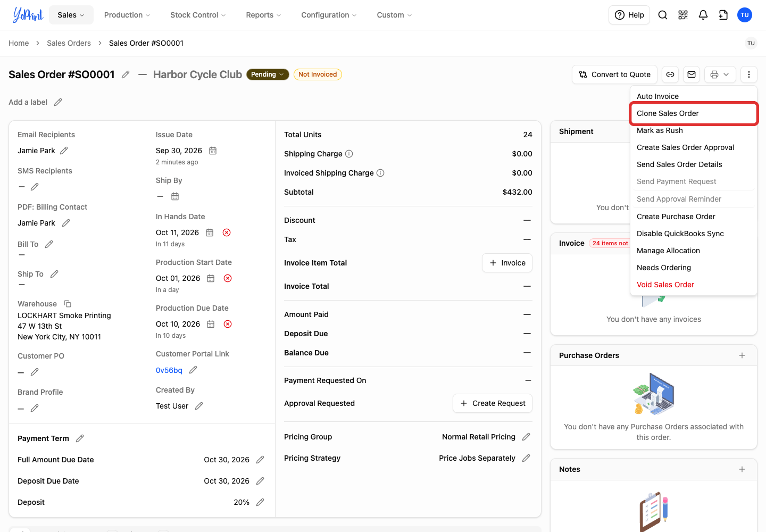
Task: Open the TU user avatar menu
Action: click(x=745, y=15)
